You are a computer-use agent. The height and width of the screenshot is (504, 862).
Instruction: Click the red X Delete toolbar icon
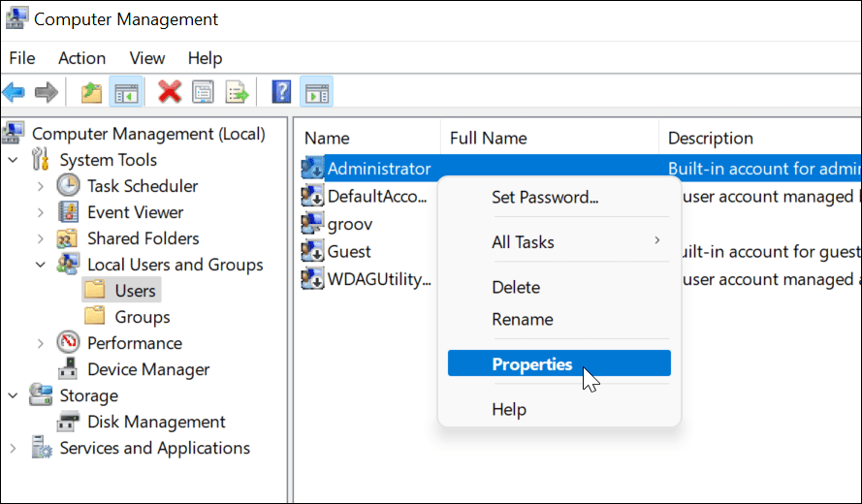click(170, 93)
